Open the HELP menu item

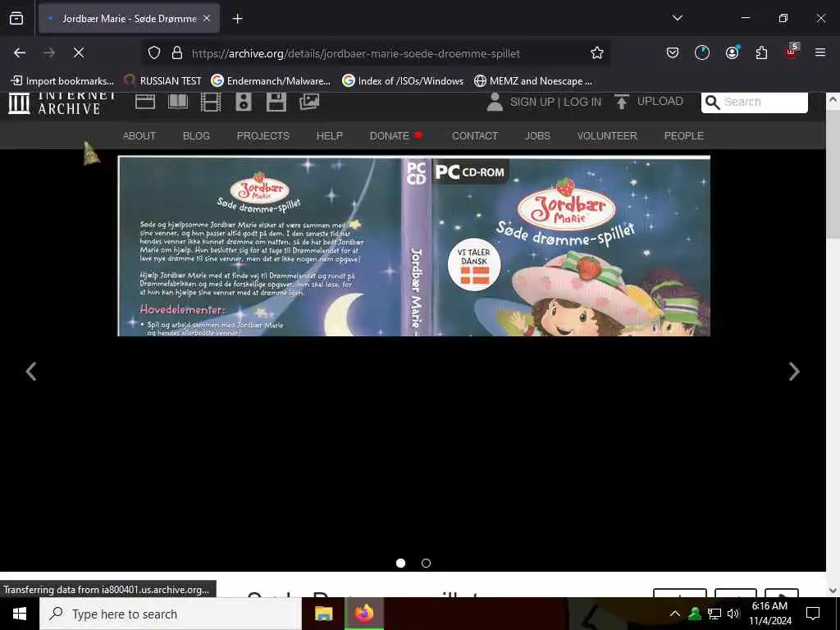tap(330, 136)
